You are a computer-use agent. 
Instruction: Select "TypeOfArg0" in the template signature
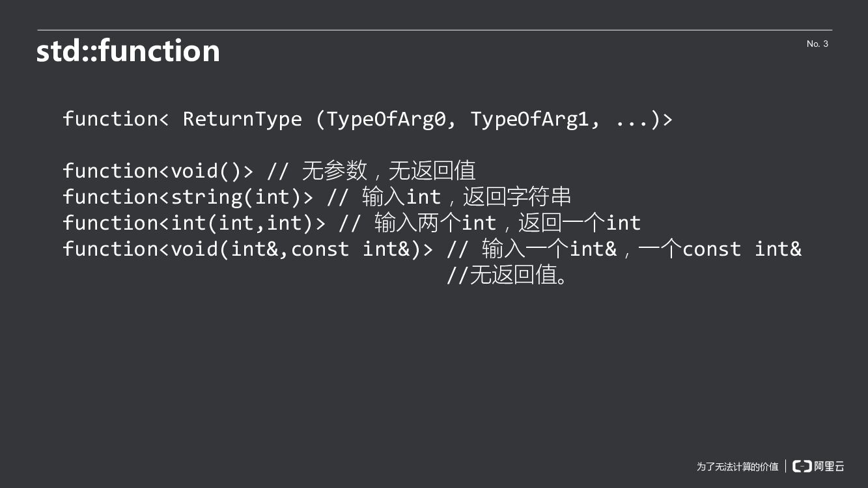[386, 119]
